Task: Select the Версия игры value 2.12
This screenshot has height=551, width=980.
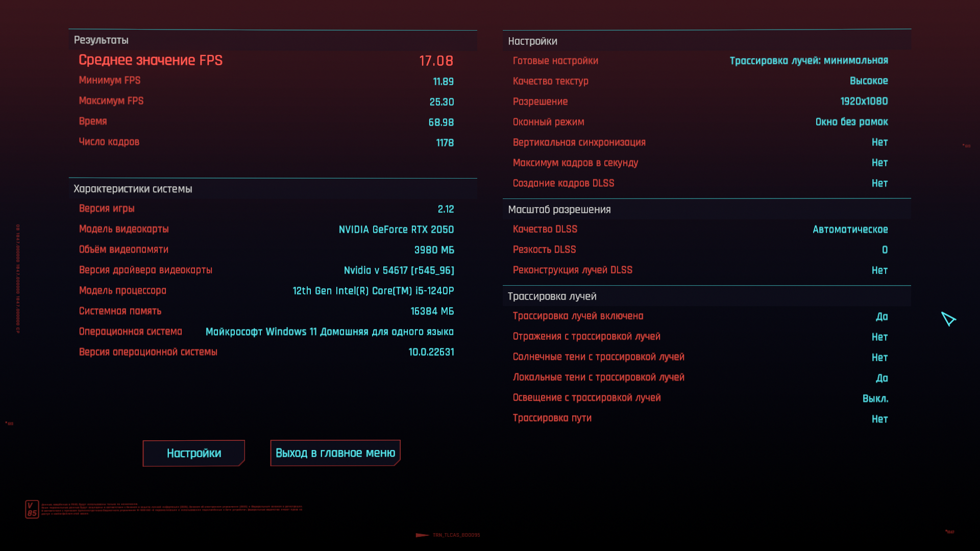Action: [446, 209]
